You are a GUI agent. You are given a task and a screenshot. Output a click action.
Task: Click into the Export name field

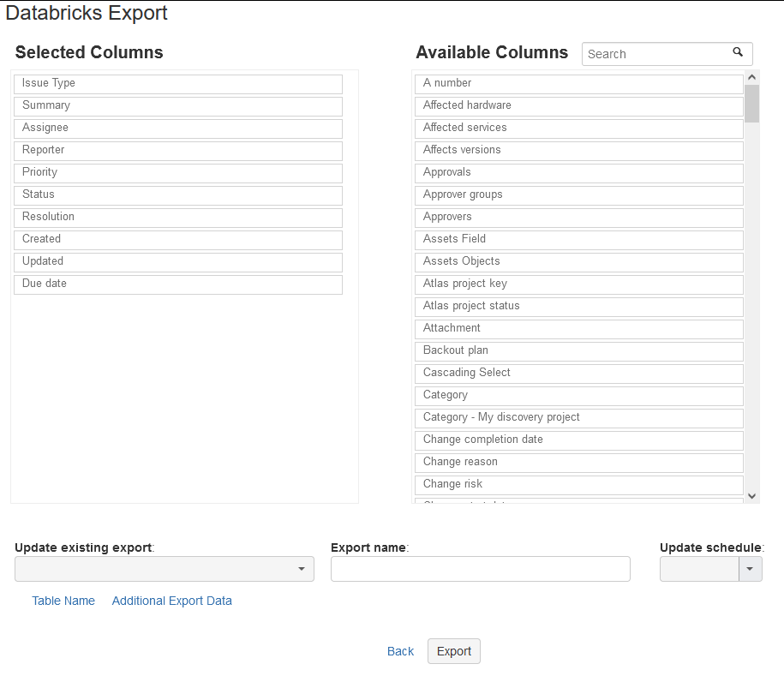pos(481,569)
